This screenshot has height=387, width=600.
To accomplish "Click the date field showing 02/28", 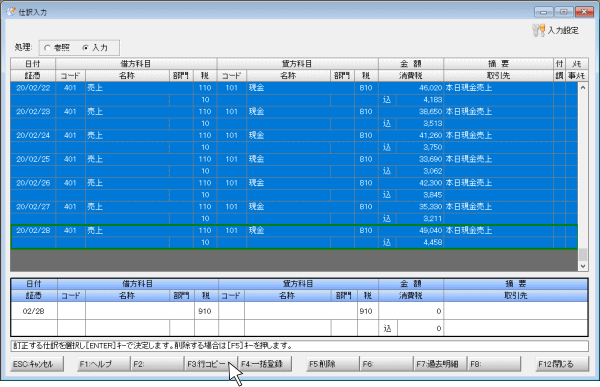I will 34,311.
